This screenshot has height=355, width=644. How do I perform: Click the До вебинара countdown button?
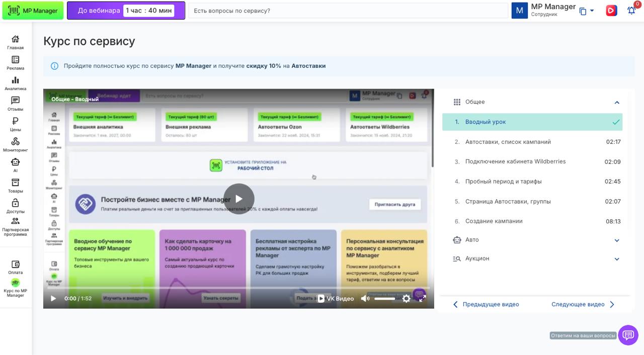coord(126,11)
